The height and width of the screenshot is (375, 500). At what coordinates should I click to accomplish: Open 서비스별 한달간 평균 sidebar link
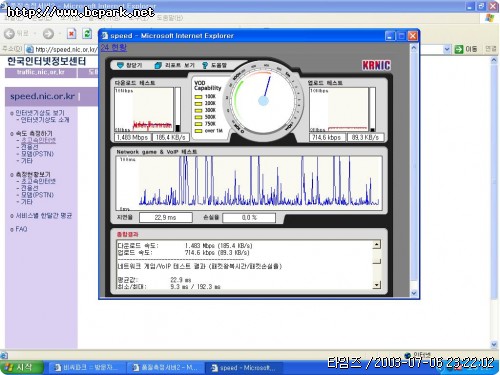pos(44,216)
